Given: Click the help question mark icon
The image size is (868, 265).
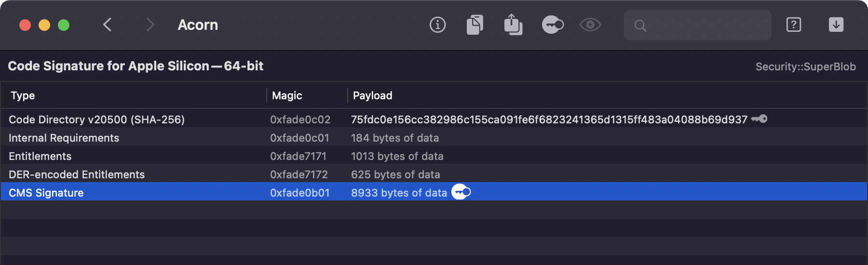Looking at the screenshot, I should [794, 25].
